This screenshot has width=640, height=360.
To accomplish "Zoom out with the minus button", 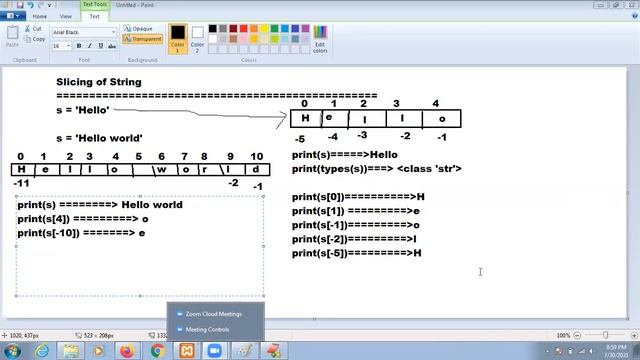I will click(x=577, y=335).
